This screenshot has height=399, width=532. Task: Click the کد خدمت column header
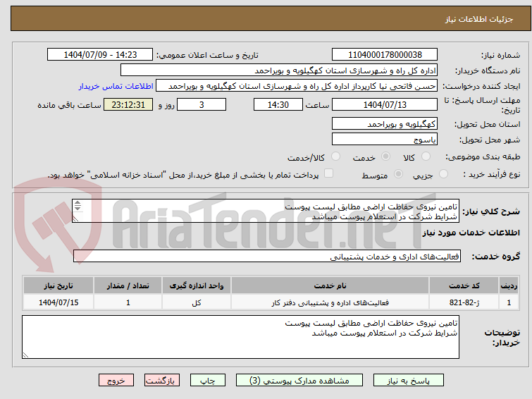click(x=464, y=286)
